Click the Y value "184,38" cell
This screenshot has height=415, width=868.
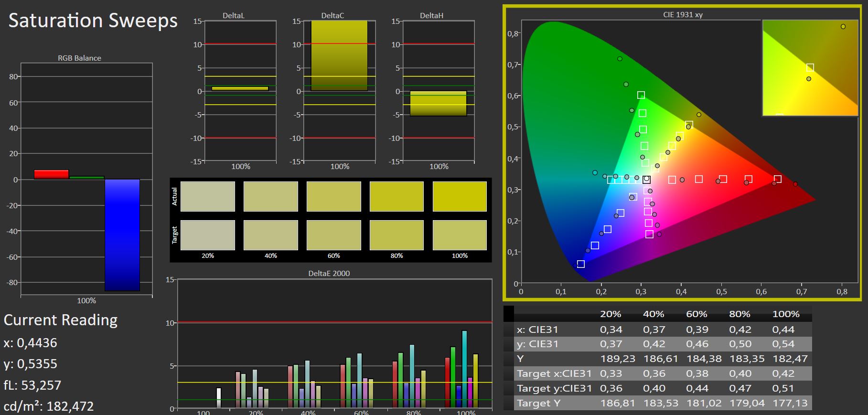click(704, 359)
